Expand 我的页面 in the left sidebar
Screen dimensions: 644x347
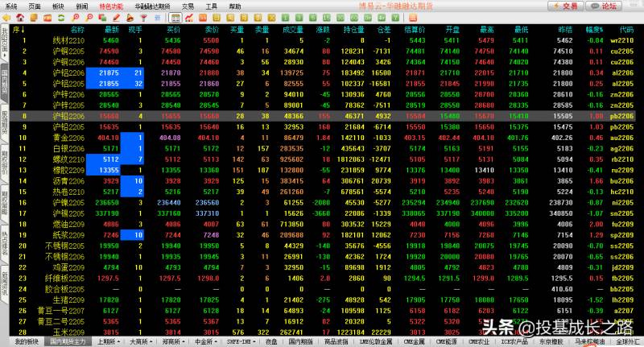point(4,43)
